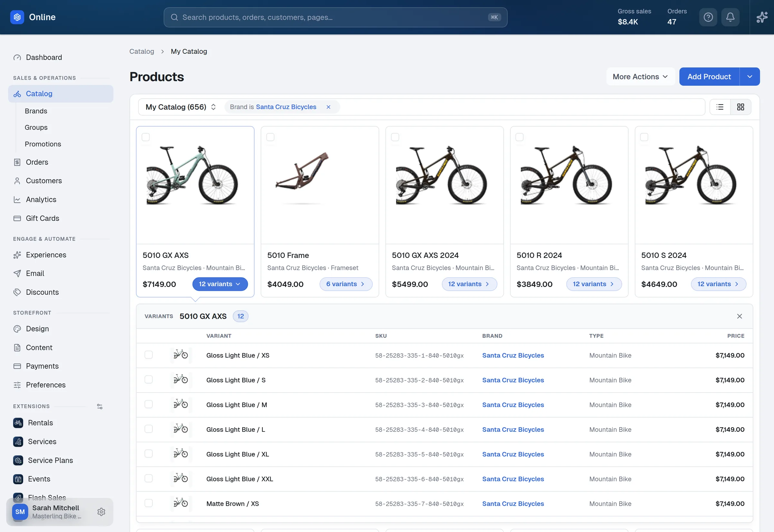Switch to list view layout
This screenshot has height=532, width=774.
pyautogui.click(x=720, y=107)
